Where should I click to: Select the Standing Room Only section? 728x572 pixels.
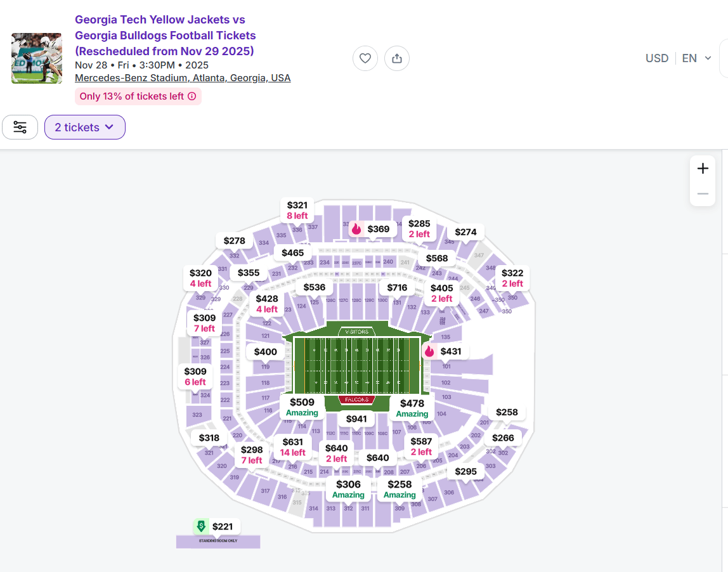click(218, 541)
